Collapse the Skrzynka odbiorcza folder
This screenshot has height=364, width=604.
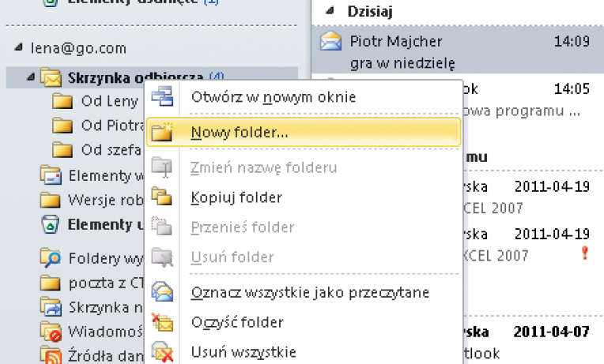[31, 77]
